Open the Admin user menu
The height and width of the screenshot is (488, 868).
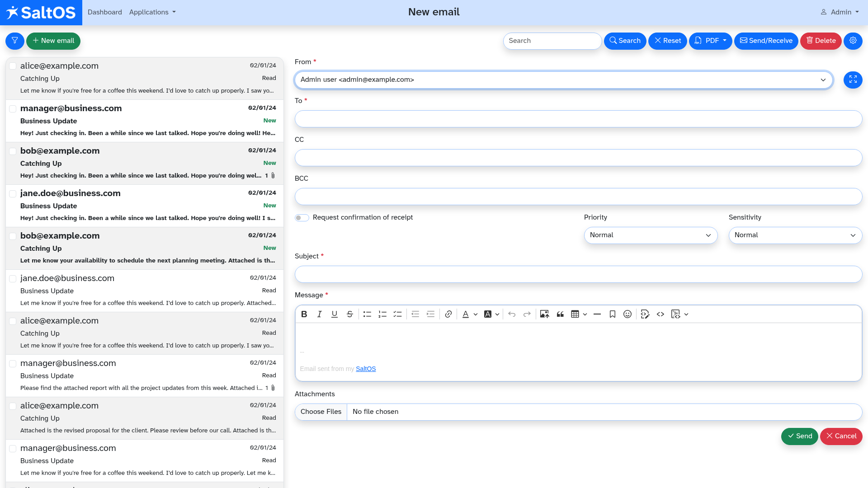point(840,12)
